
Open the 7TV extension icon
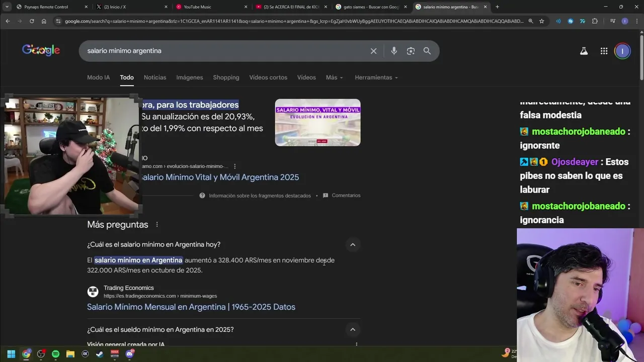click(582, 21)
